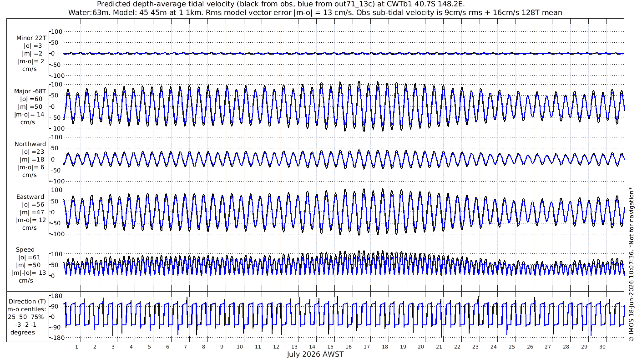The image size is (637, 364).
Task: Click day 1 on the time axis
Action: [76, 346]
